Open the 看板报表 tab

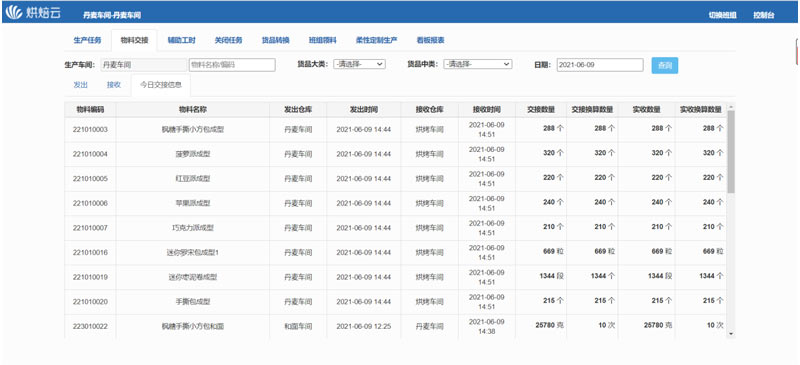click(430, 40)
